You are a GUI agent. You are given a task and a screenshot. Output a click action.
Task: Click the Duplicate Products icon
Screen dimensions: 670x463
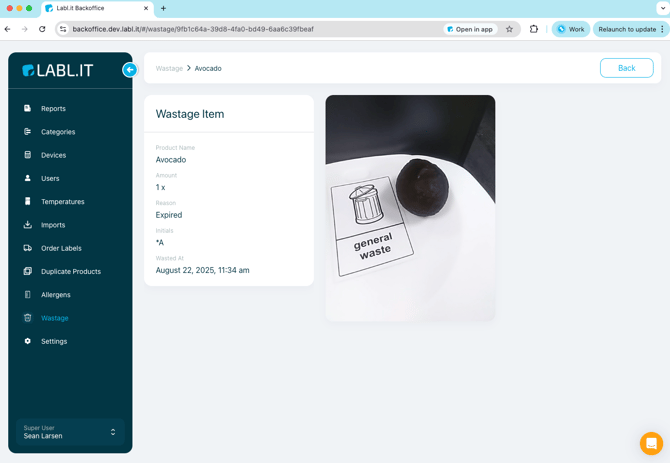(28, 271)
